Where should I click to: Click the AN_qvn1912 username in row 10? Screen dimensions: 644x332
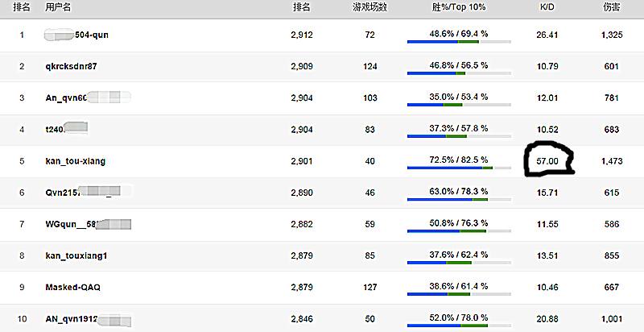pos(72,319)
